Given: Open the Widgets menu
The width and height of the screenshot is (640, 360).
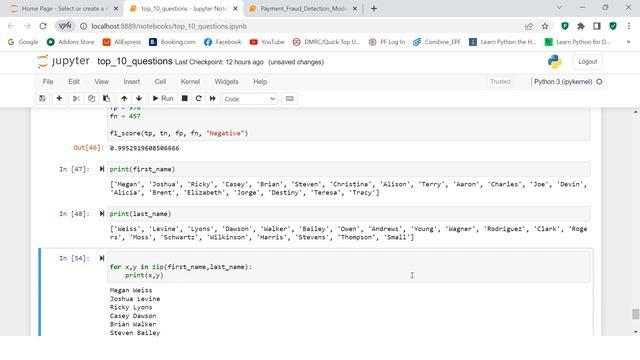Looking at the screenshot, I should pyautogui.click(x=227, y=82).
